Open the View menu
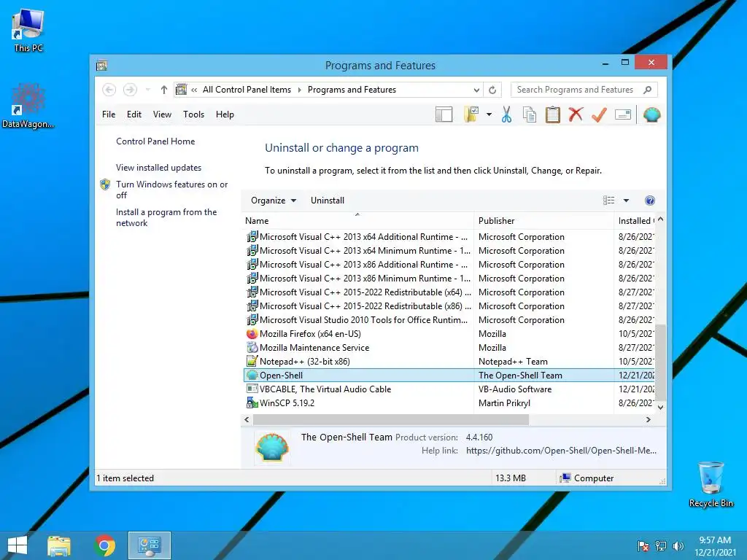Image resolution: width=747 pixels, height=560 pixels. (x=162, y=114)
